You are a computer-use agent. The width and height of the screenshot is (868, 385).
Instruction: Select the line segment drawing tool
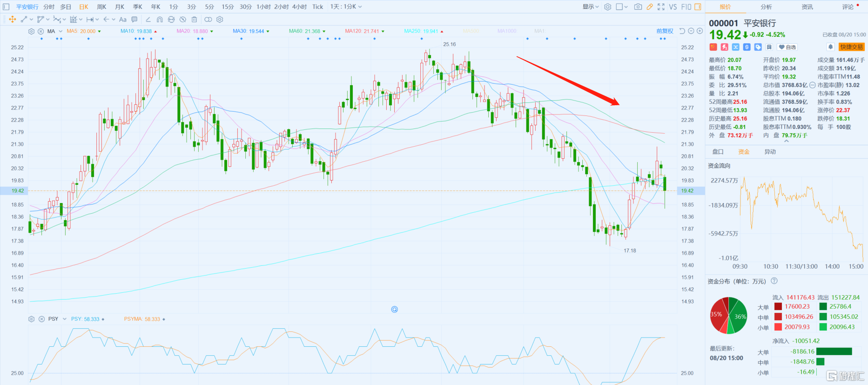(24, 19)
